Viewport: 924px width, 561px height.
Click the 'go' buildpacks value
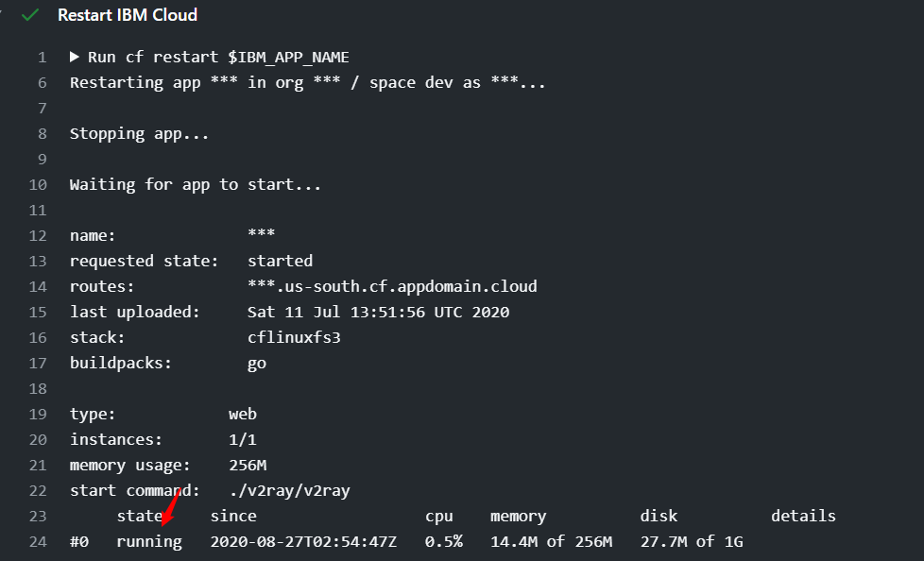[x=257, y=363]
